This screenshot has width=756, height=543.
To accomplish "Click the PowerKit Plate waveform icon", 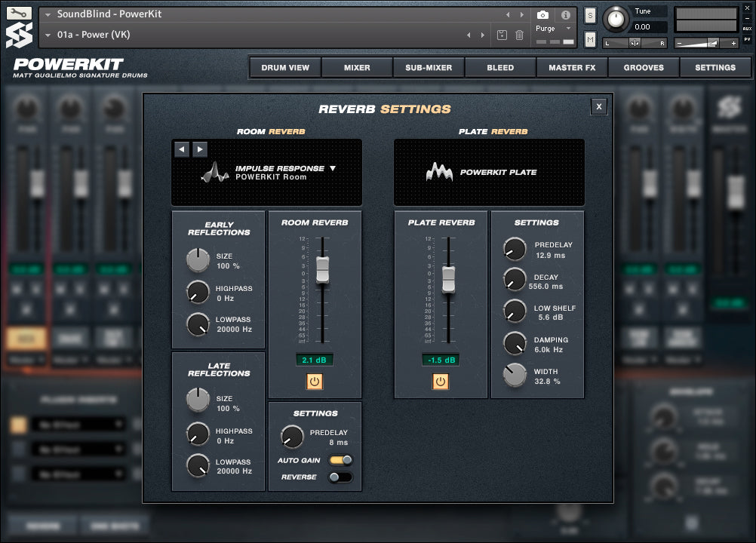I will (x=439, y=171).
